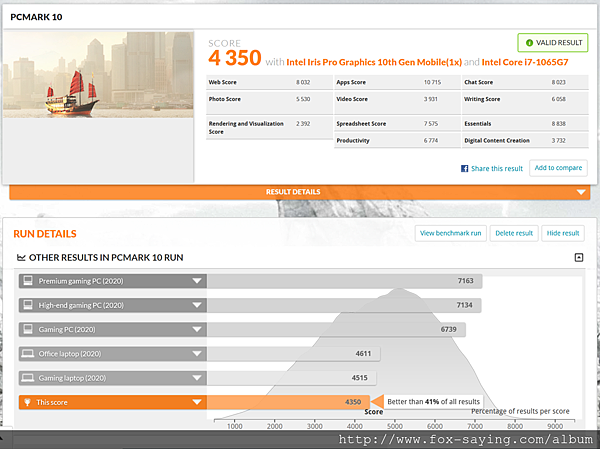Click the Apps Score value 10 715
The width and height of the screenshot is (600, 449).
(432, 82)
